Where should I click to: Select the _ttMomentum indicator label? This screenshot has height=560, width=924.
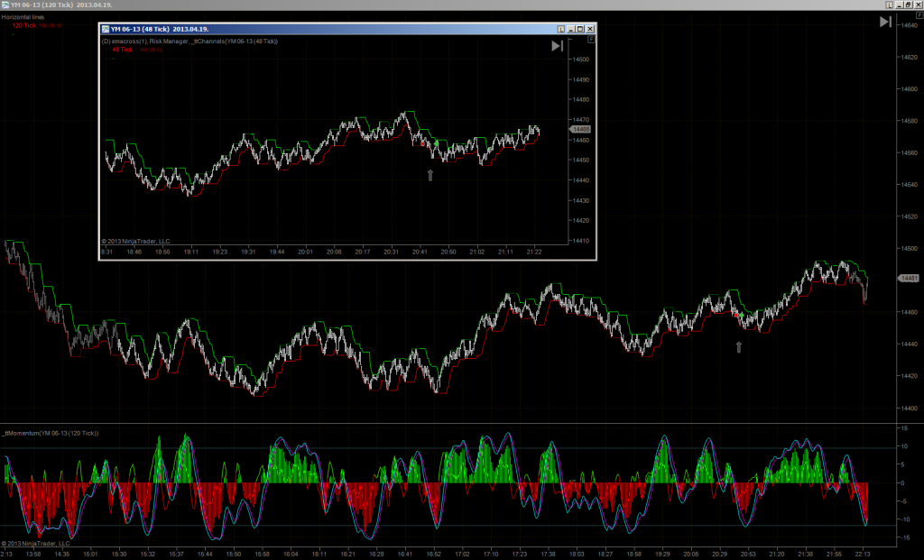51,434
